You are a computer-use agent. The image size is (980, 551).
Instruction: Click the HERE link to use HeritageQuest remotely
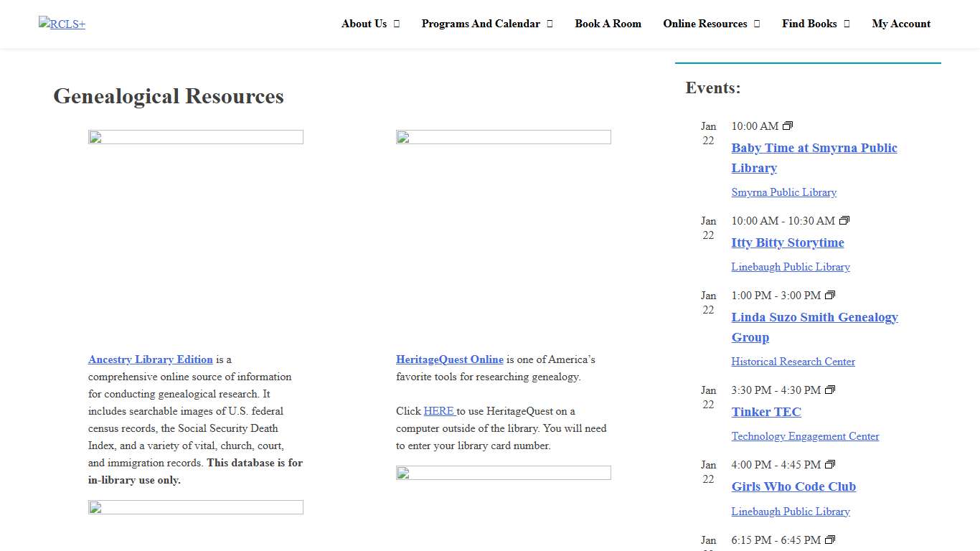coord(439,410)
